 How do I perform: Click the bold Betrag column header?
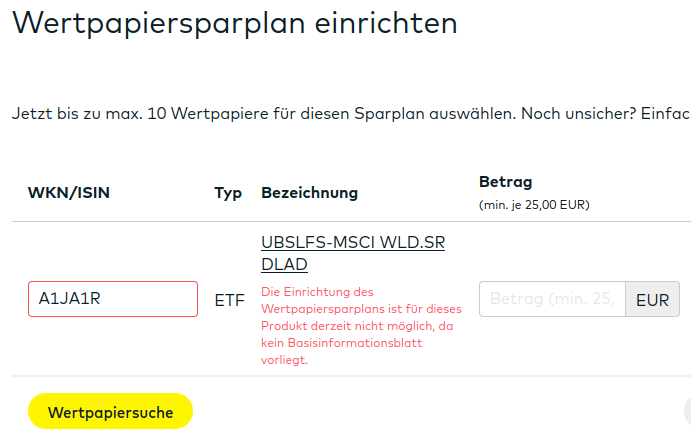point(506,182)
